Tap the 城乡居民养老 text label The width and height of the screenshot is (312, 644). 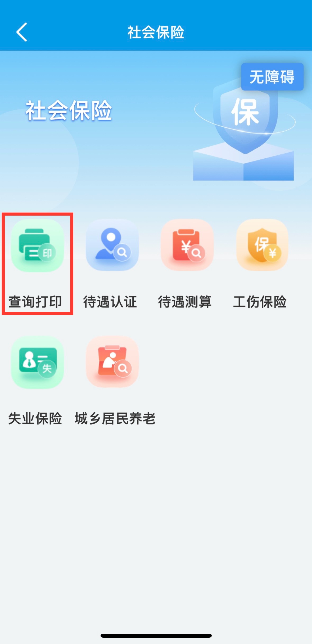115,419
